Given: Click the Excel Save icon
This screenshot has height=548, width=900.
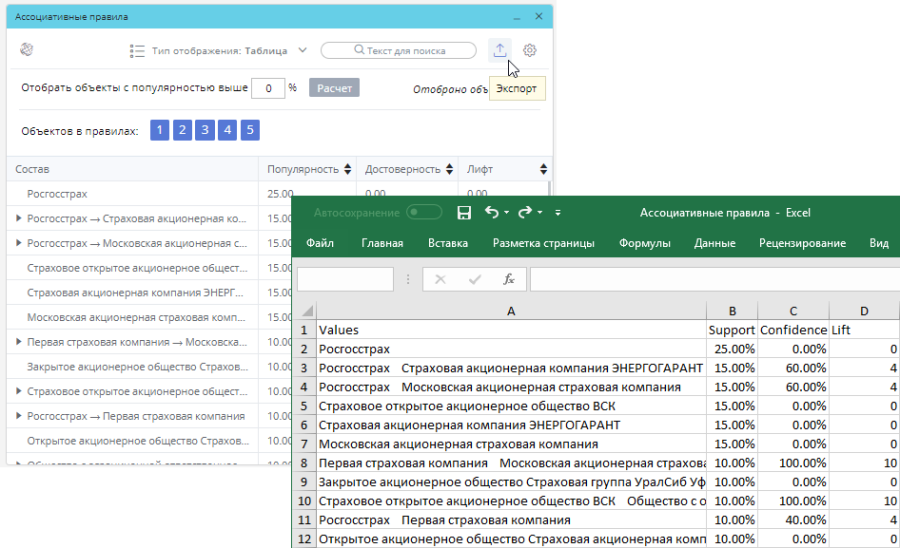Looking at the screenshot, I should coord(463,213).
